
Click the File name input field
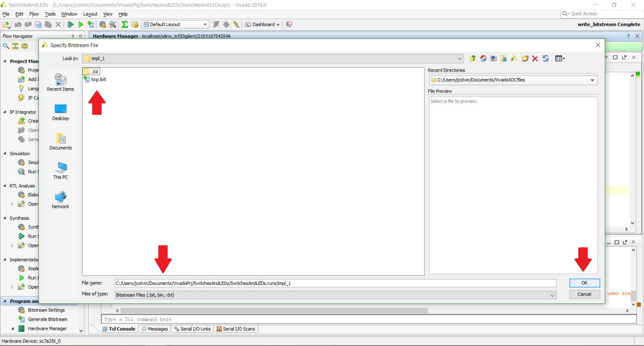(x=335, y=283)
